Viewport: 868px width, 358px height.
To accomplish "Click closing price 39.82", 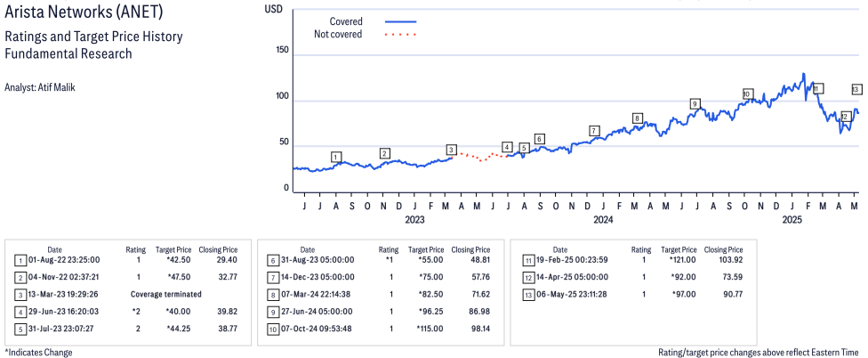I will pyautogui.click(x=228, y=312).
